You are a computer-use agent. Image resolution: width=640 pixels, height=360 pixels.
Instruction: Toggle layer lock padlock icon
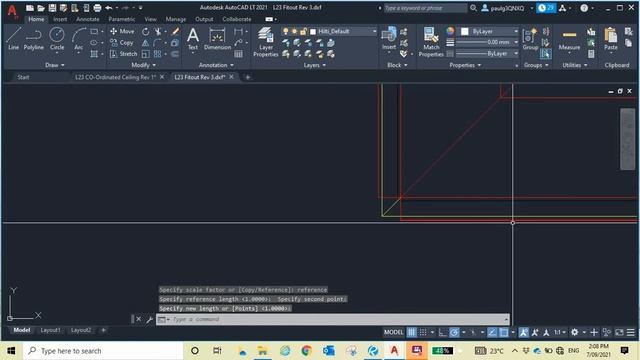(303, 31)
